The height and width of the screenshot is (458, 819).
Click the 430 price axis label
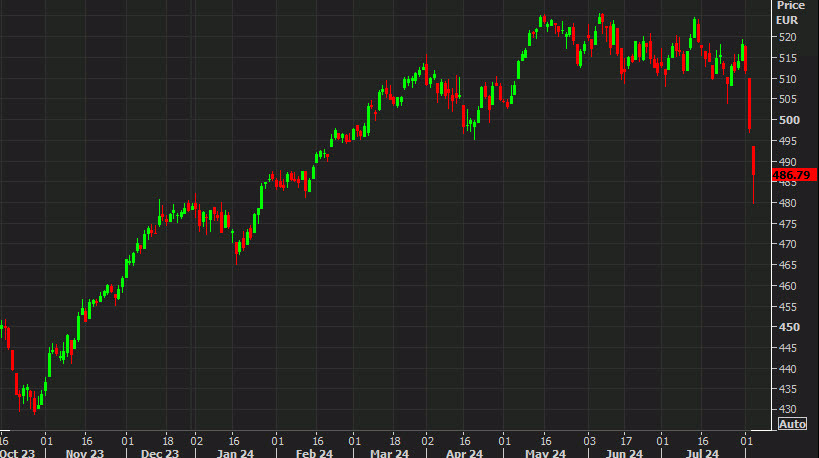pos(787,409)
